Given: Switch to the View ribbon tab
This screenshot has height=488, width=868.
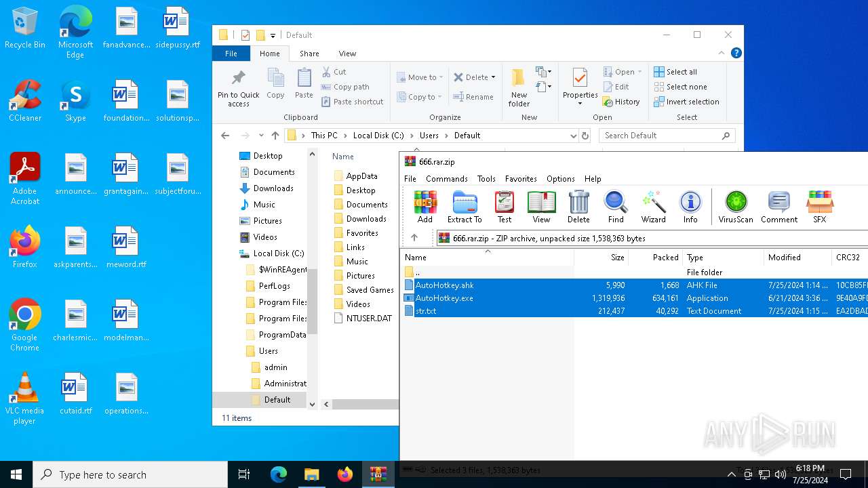Looking at the screenshot, I should [x=347, y=54].
